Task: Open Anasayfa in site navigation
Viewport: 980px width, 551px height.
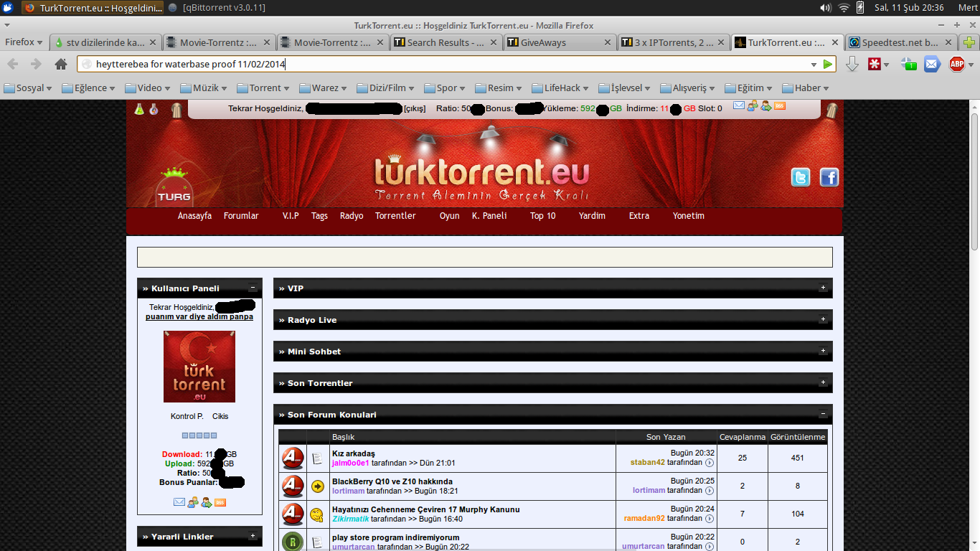Action: point(194,216)
